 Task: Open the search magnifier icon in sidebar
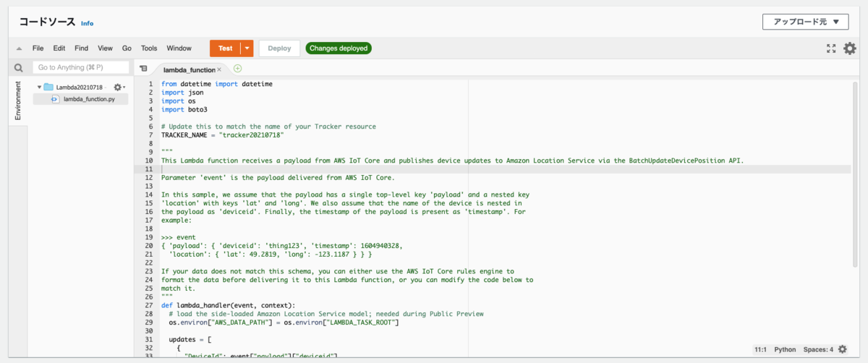19,67
